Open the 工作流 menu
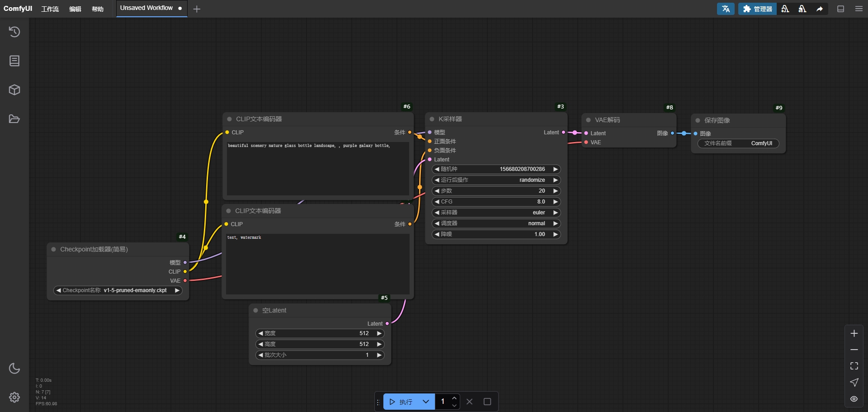Viewport: 868px width, 412px height. (50, 9)
